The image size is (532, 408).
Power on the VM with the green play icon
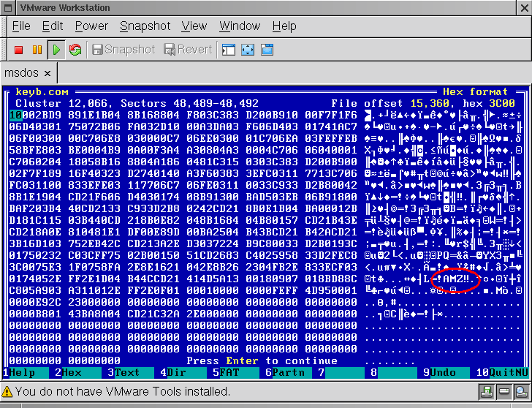pos(56,50)
